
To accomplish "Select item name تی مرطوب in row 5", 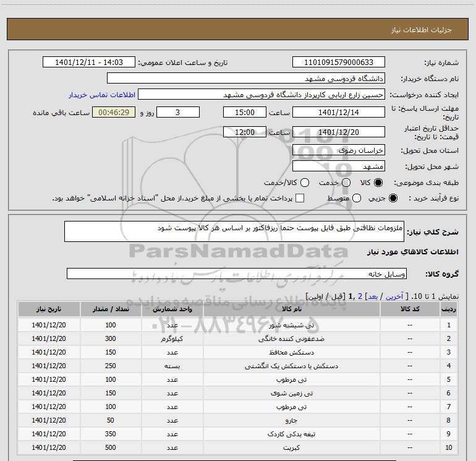I will (291, 379).
